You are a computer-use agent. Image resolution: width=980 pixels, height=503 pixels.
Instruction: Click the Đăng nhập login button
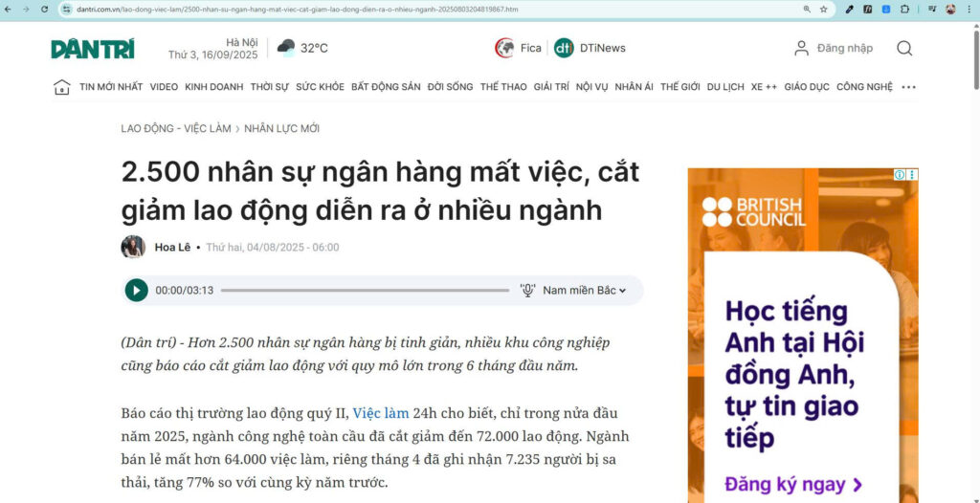coord(834,48)
